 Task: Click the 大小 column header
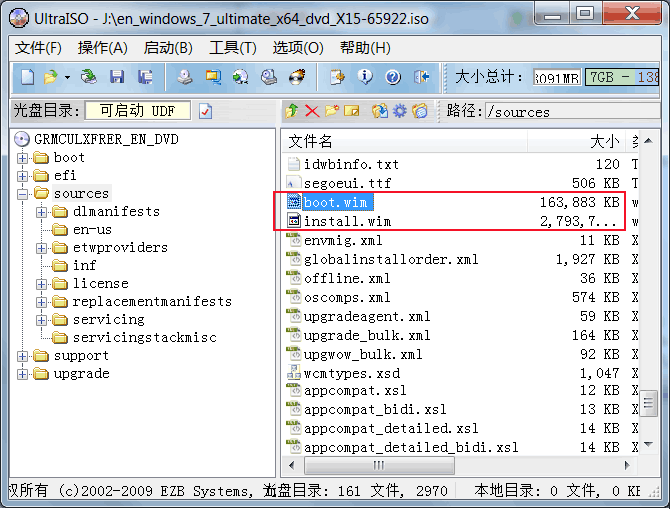575,141
